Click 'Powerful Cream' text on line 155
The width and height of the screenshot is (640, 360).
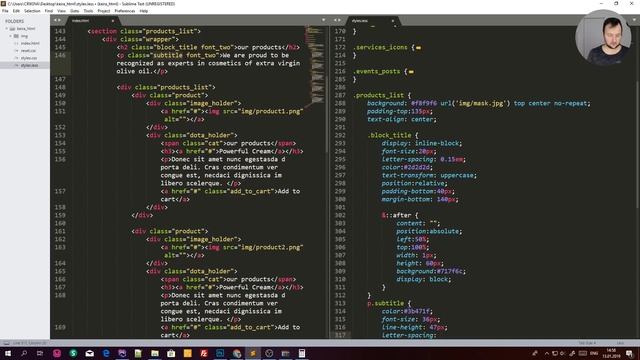(x=246, y=151)
